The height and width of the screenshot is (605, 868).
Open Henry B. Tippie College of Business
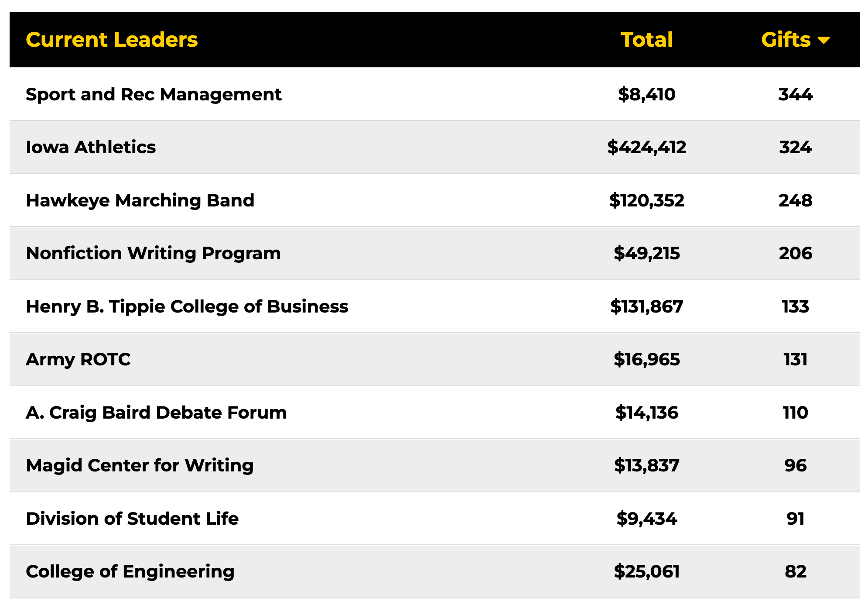click(434, 306)
